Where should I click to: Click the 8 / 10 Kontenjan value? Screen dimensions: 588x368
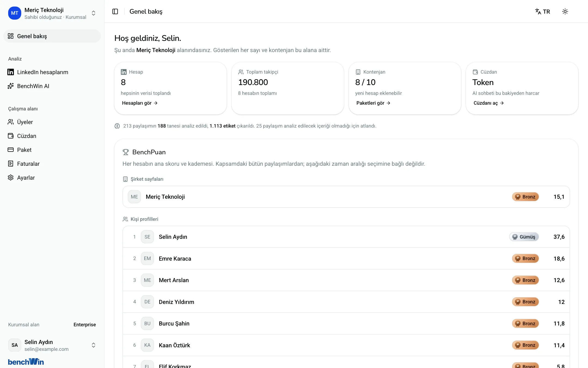(x=365, y=82)
